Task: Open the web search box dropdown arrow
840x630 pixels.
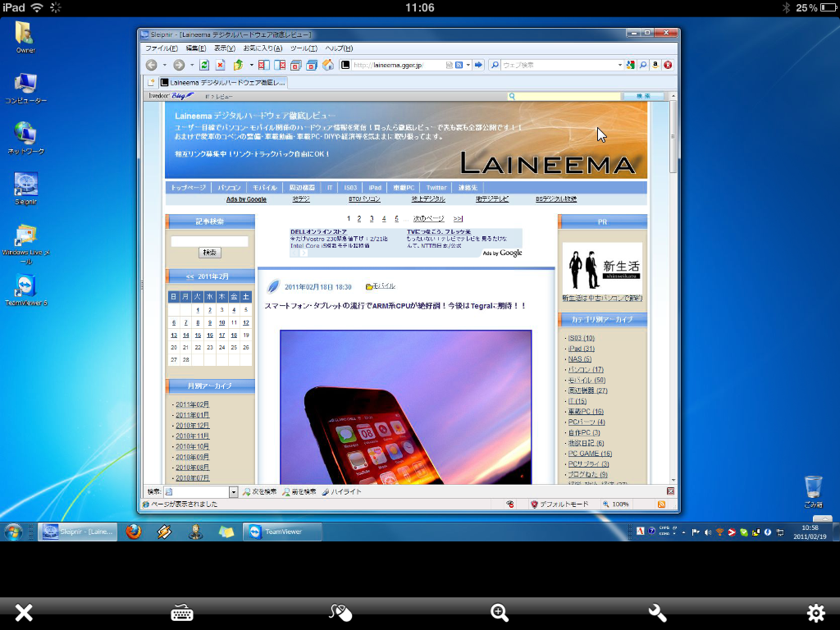Action: point(620,65)
